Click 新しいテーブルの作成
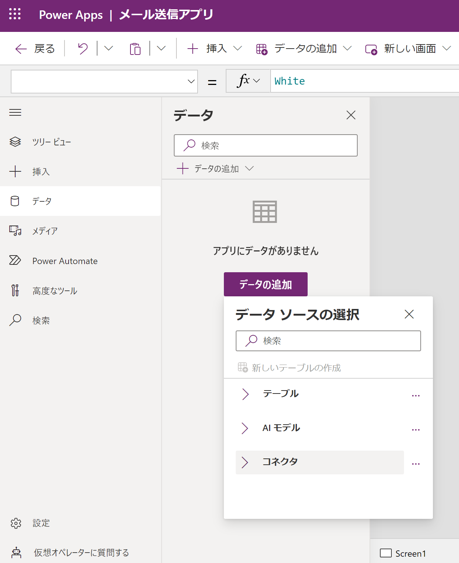 click(x=289, y=368)
